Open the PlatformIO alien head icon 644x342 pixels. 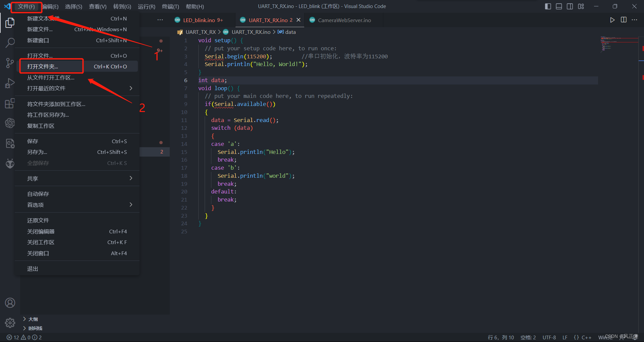click(10, 164)
